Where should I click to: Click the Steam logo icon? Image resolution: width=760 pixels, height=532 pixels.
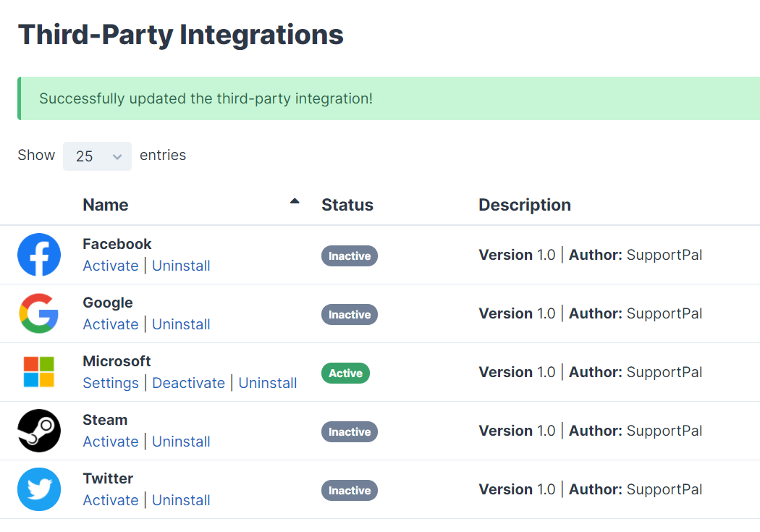point(39,431)
